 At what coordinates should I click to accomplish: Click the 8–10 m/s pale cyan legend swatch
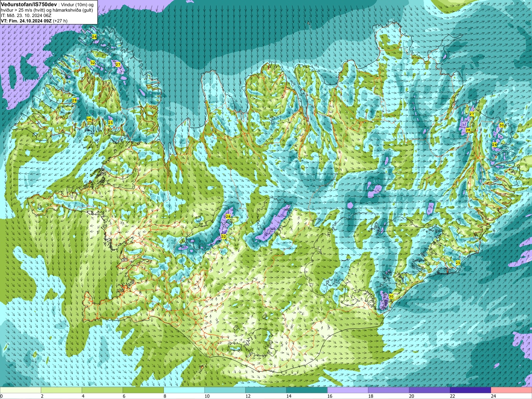(x=184, y=390)
